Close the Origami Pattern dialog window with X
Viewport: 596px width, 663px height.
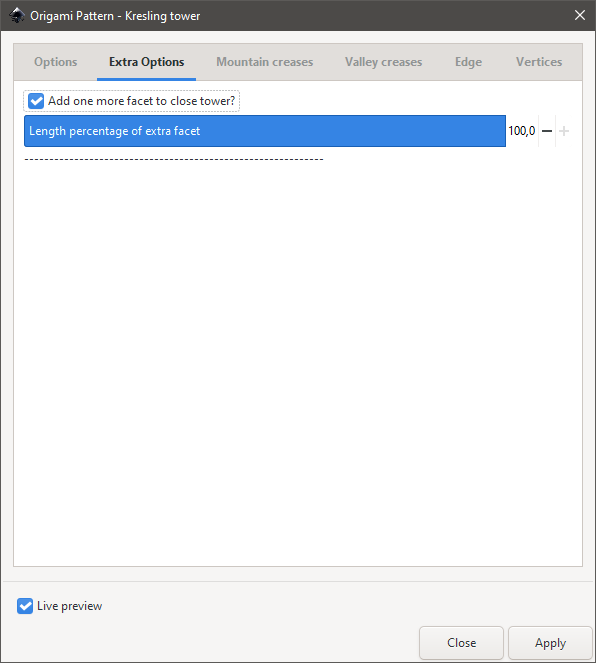coord(580,15)
